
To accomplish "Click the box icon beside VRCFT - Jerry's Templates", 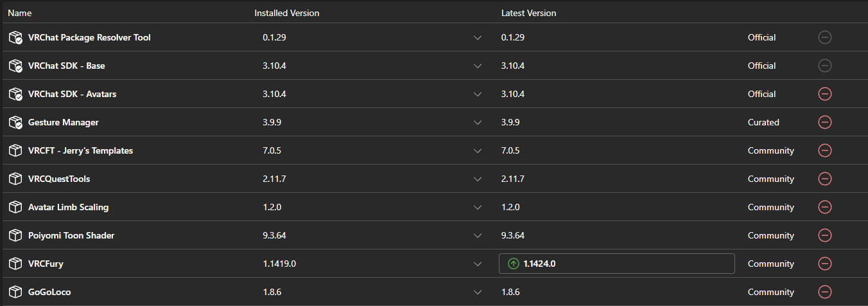I will click(15, 151).
